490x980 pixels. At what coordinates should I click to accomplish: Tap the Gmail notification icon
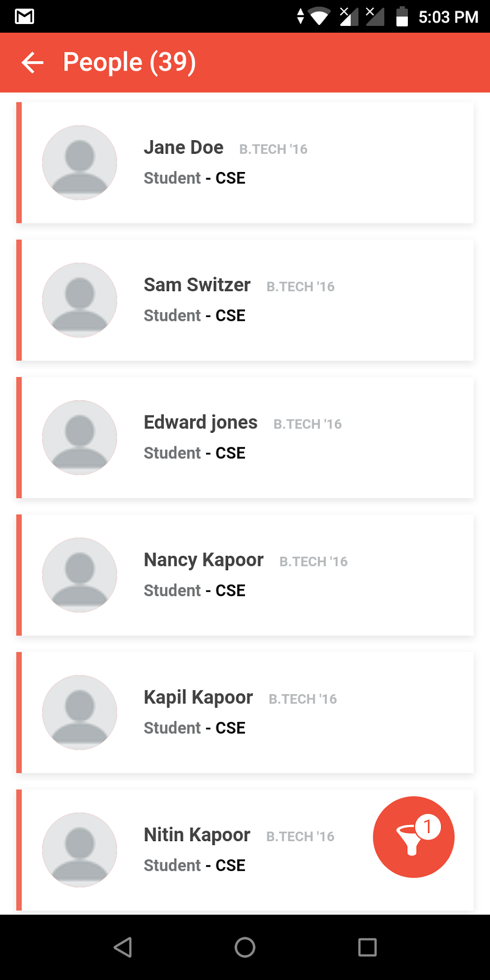coord(24,17)
